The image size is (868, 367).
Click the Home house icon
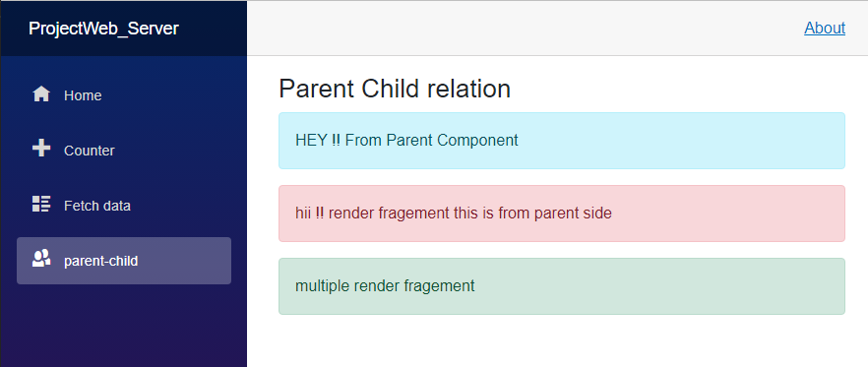coord(41,94)
